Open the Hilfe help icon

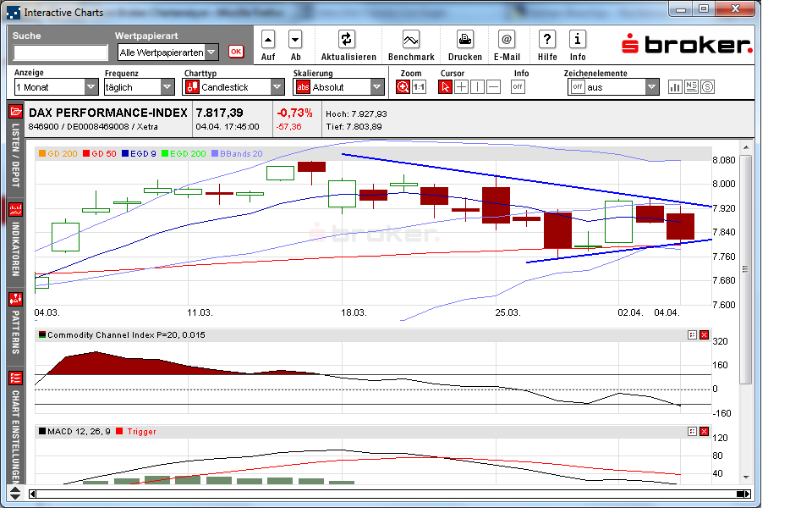(x=547, y=40)
